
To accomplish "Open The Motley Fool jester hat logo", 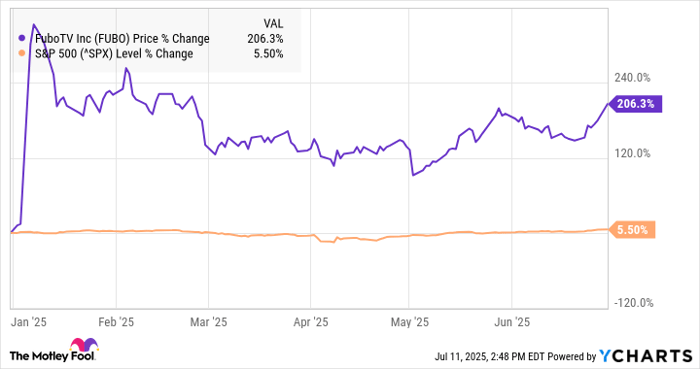I will 84,345.
